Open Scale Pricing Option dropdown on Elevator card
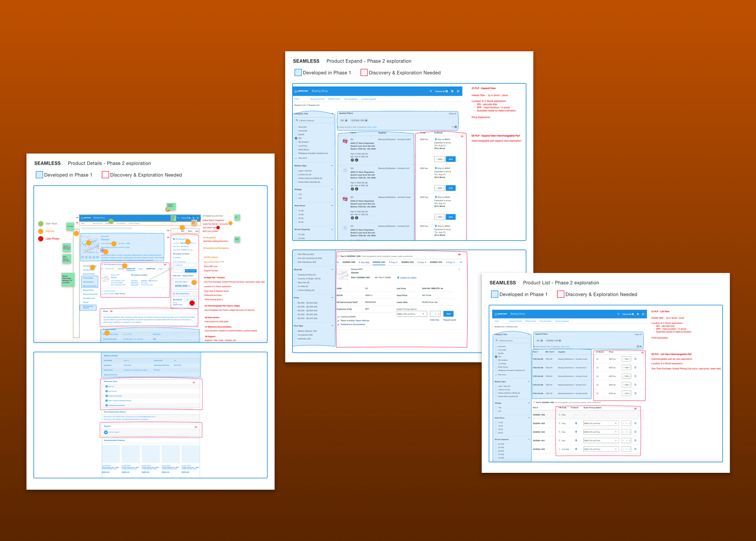Viewport: 756px width, 541px height. pyautogui.click(x=412, y=314)
